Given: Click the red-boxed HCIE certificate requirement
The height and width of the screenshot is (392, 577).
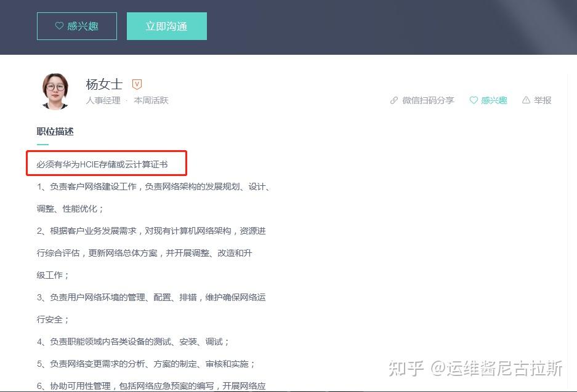Looking at the screenshot, I should pyautogui.click(x=102, y=164).
